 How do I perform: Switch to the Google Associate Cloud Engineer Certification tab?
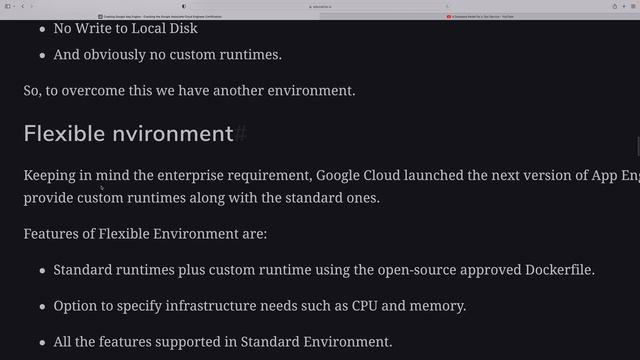(160, 17)
